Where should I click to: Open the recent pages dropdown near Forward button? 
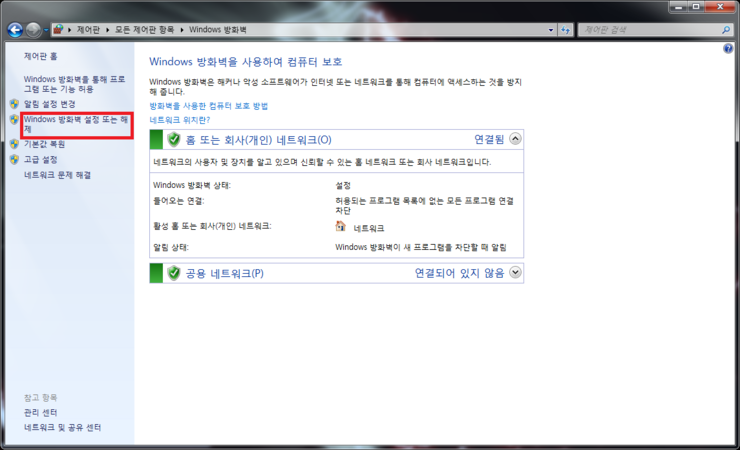pos(46,30)
